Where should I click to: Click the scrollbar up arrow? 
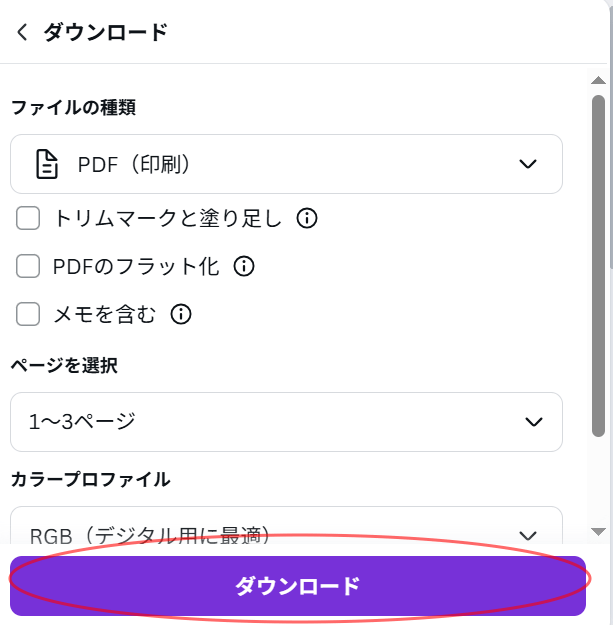click(x=599, y=79)
